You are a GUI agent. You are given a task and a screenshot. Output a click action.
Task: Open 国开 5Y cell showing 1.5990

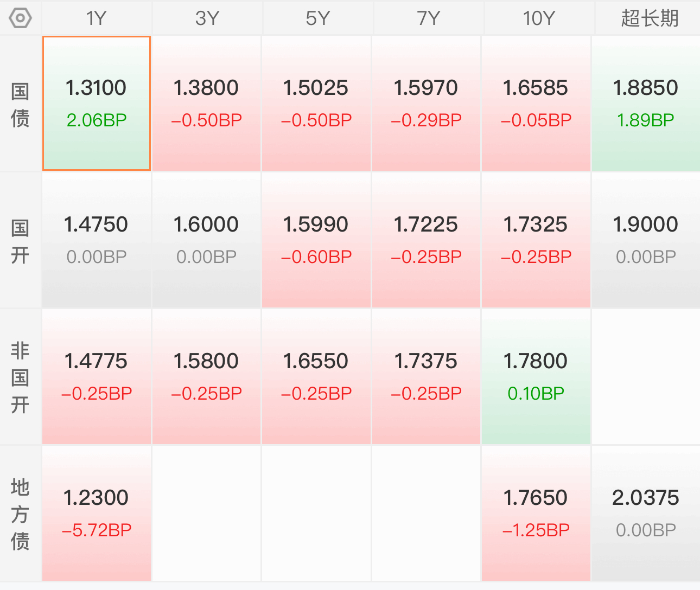(316, 240)
